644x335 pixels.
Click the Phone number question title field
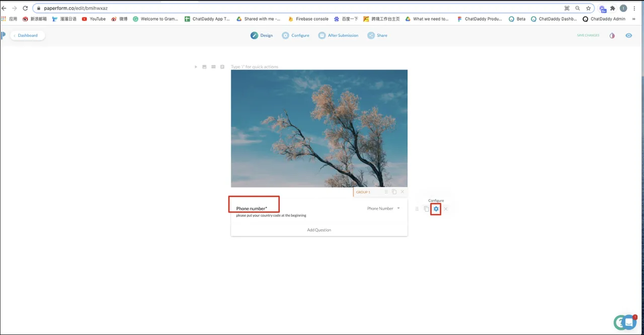point(252,209)
